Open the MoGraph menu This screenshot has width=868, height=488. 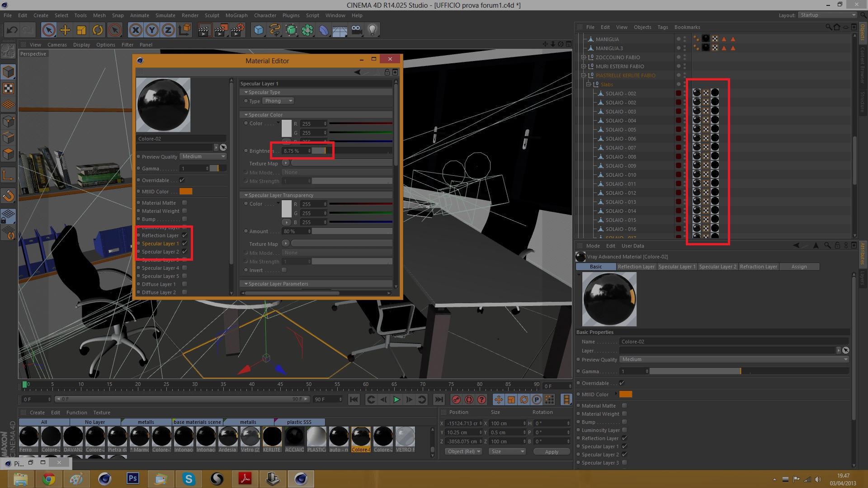(x=236, y=15)
